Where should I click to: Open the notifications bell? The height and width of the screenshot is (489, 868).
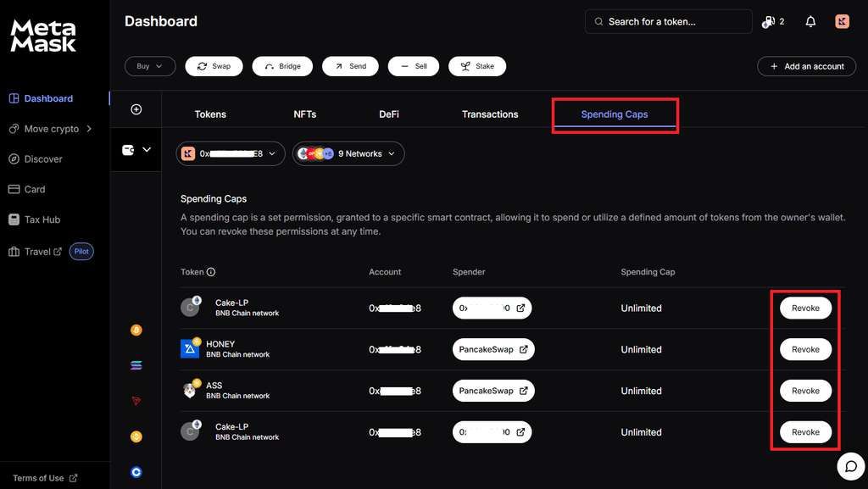(x=810, y=21)
